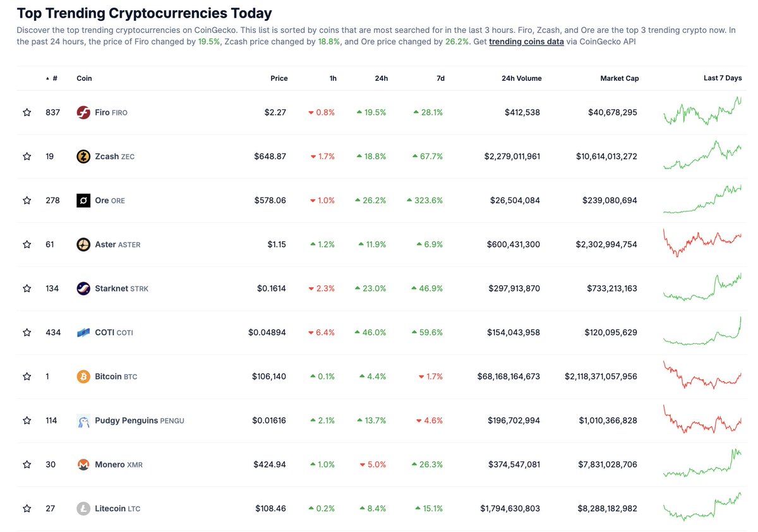
Task: Click the Pudgy Penguins logo
Action: 83,420
